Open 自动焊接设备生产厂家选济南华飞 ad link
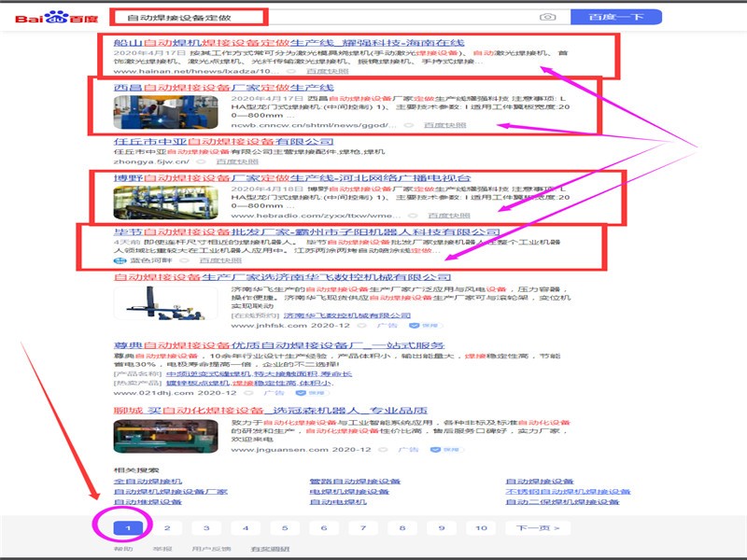This screenshot has height=560, width=747. tap(282, 277)
